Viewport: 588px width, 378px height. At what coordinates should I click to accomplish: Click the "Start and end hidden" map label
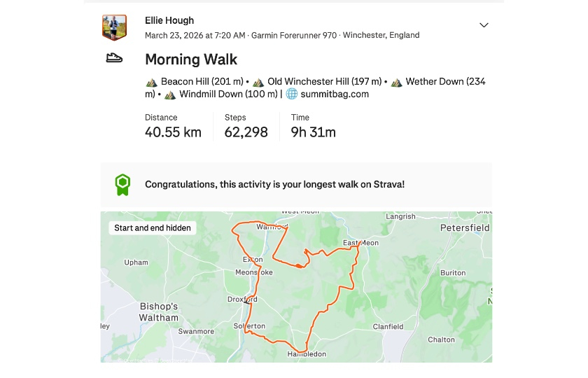point(153,227)
